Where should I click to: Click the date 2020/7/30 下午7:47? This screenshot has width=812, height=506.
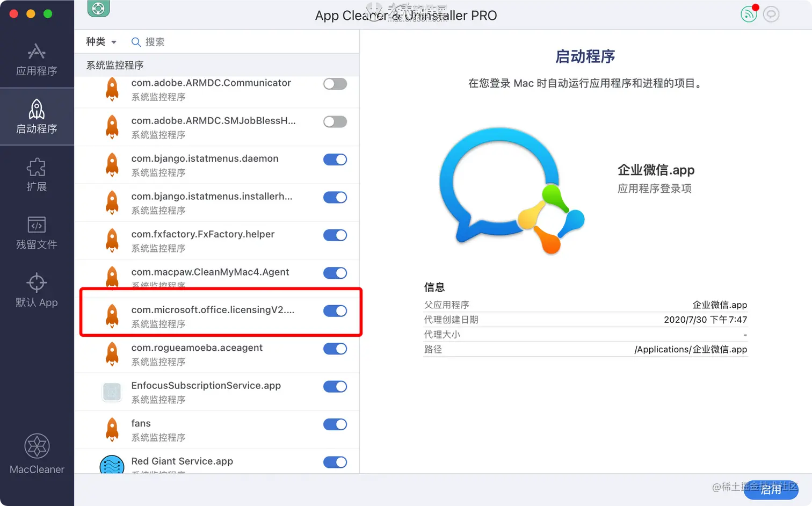coord(705,320)
